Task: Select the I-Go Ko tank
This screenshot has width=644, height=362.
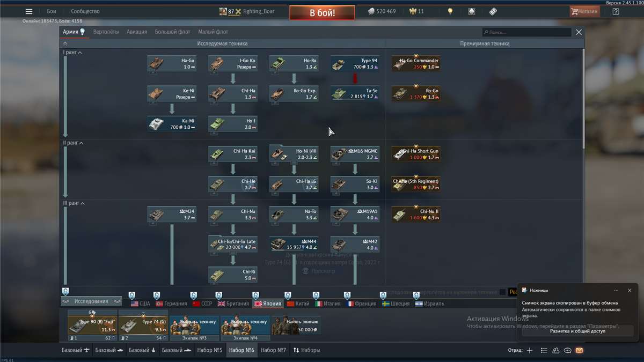Action: tap(233, 64)
